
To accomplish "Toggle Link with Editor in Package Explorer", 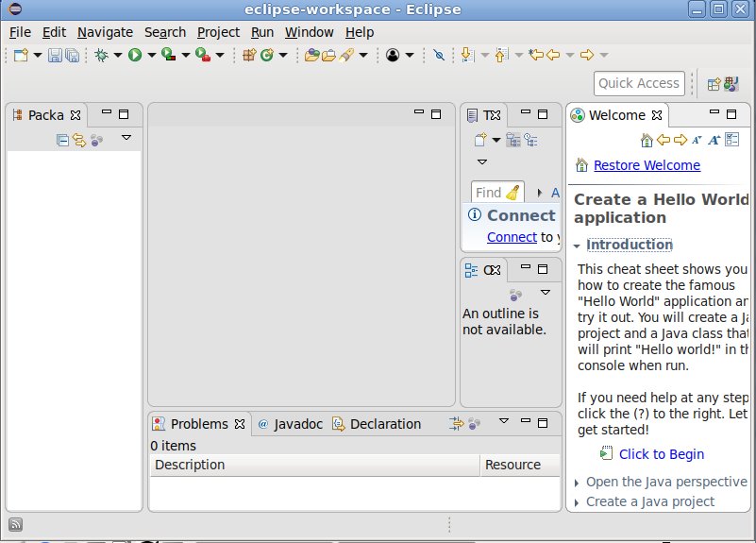I will click(x=79, y=141).
